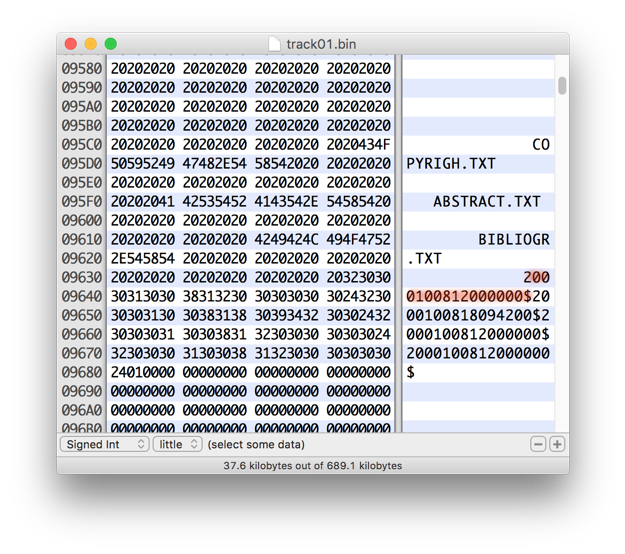Screen dimensions: 625x554
Task: Click the highlighted ASCII text 0100812000000$
Action: [469, 296]
